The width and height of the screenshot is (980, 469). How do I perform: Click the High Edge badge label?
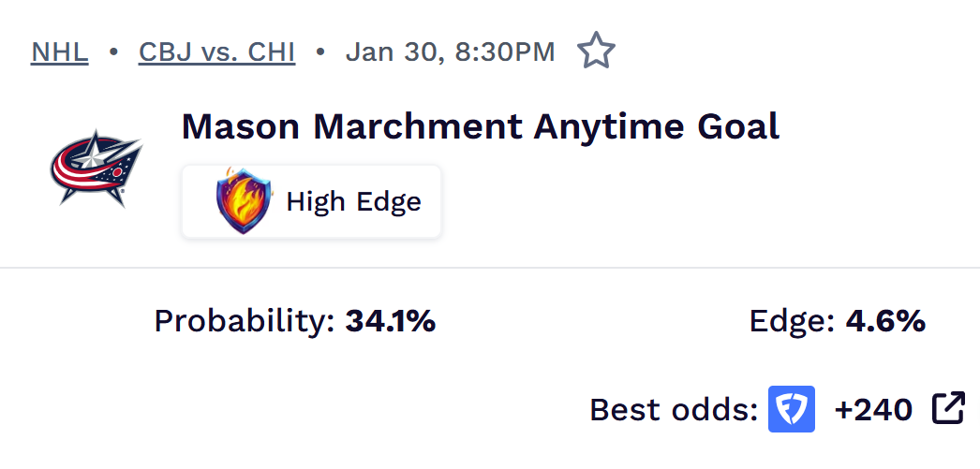(x=353, y=201)
